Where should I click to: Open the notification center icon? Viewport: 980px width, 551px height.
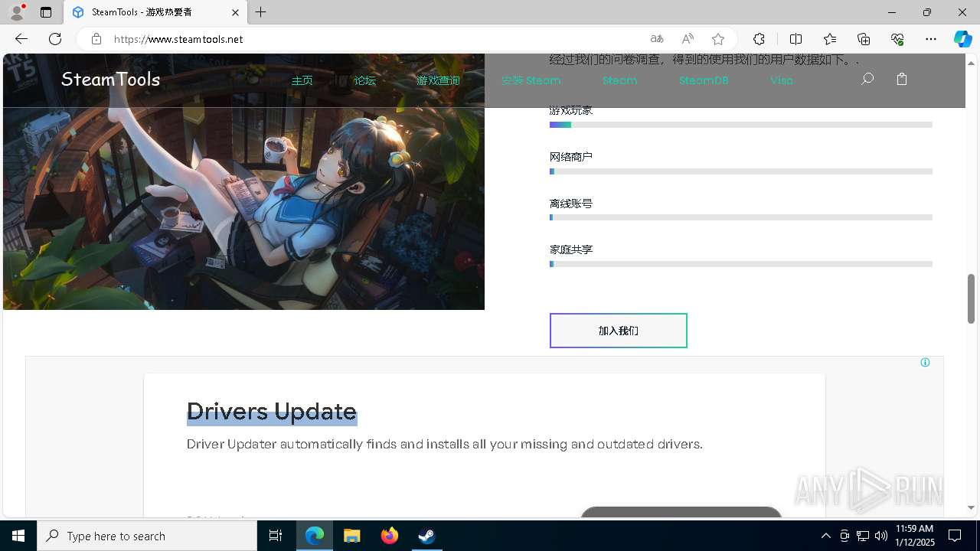pos(955,536)
